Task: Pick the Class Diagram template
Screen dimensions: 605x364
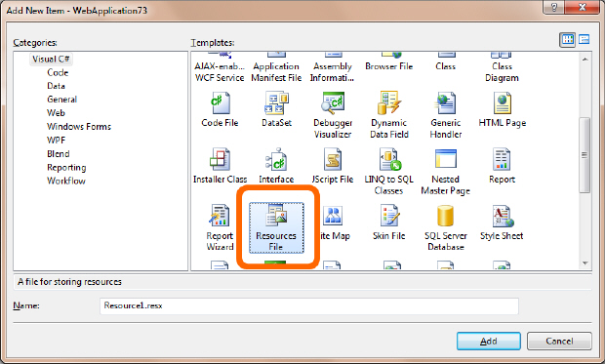Action: click(x=502, y=68)
